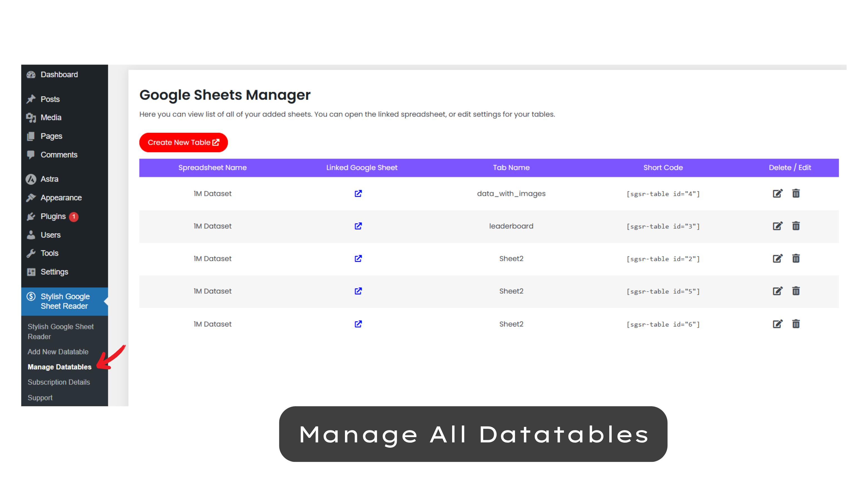The height and width of the screenshot is (488, 868).
Task: Click the Settings sliders icon
Action: (31, 272)
